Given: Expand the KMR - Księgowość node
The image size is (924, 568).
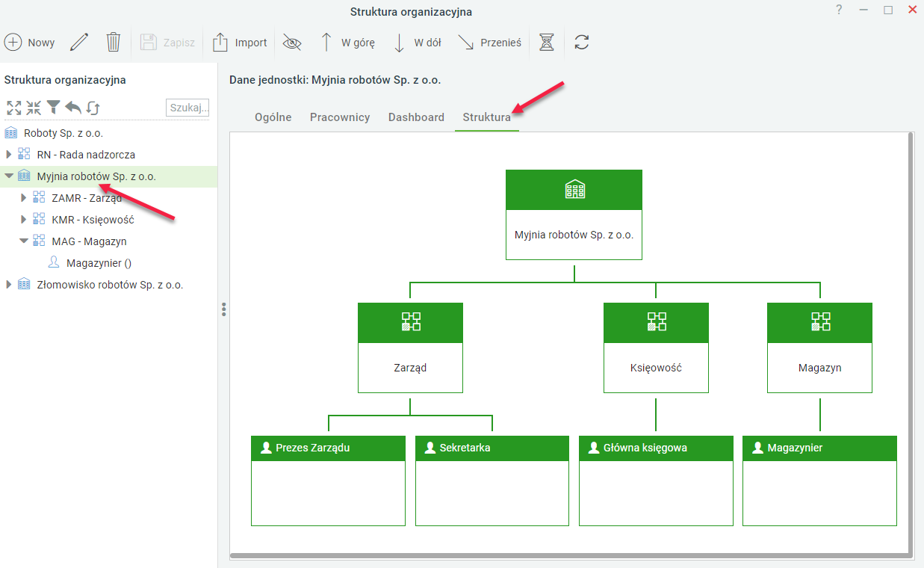Looking at the screenshot, I should click(24, 220).
